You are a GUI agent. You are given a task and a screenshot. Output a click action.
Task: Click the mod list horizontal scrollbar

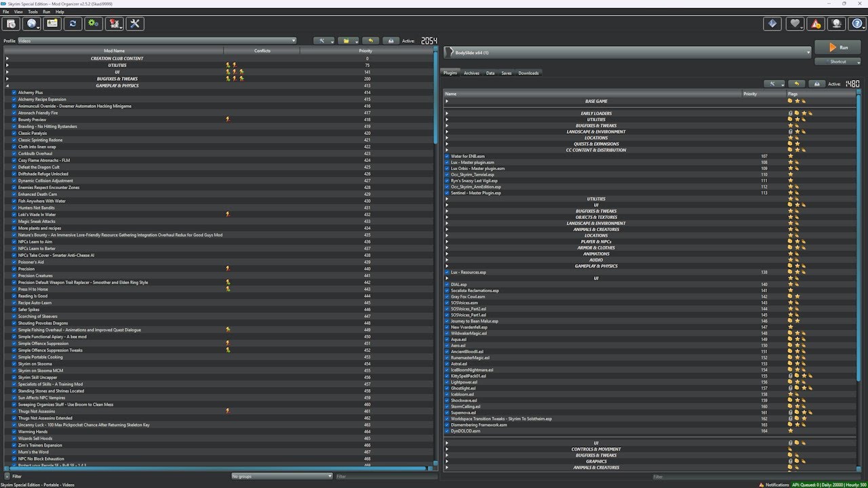[217, 468]
